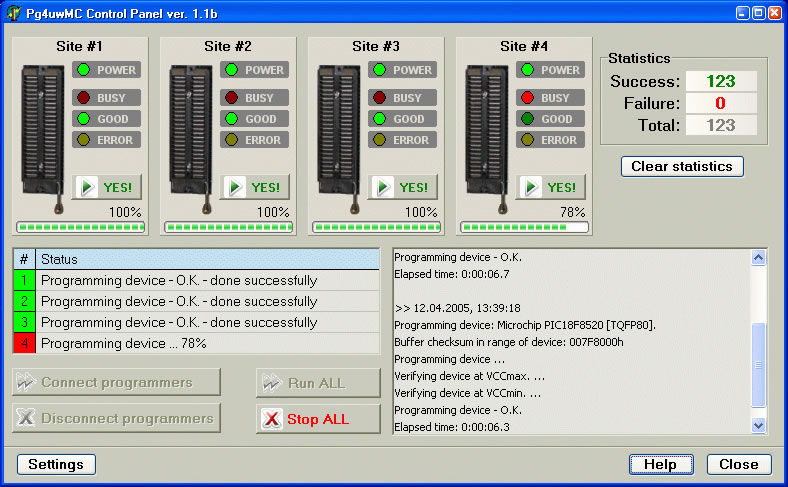
Task: Click the Site #3 BUSY LED indicator
Action: [x=379, y=98]
